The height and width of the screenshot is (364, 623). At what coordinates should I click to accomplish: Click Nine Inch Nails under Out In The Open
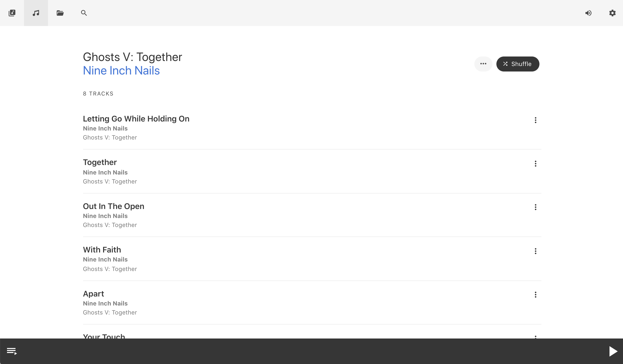105,216
